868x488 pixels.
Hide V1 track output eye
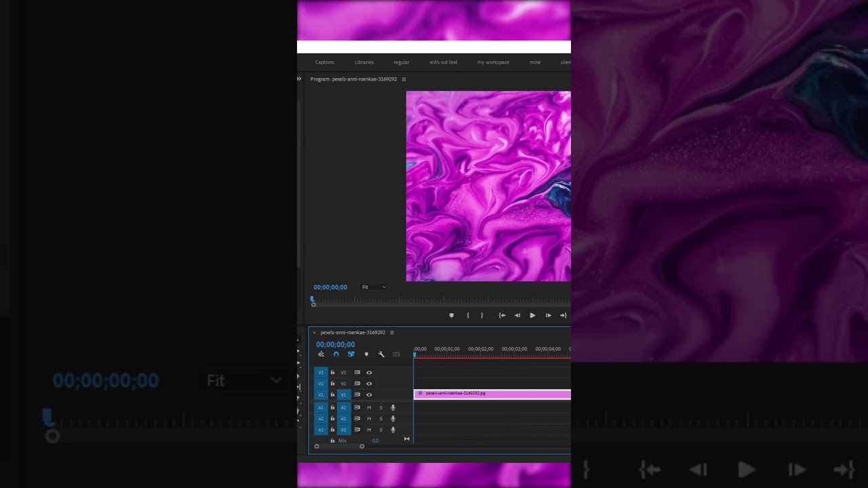370,394
